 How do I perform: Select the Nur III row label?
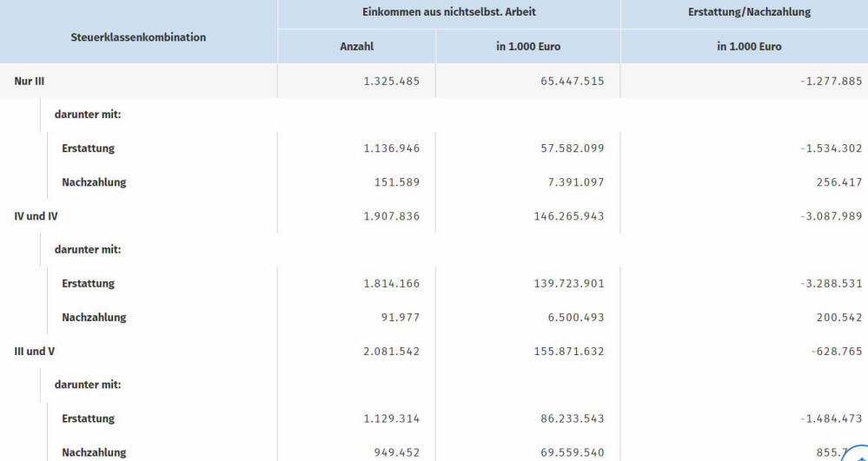[29, 81]
